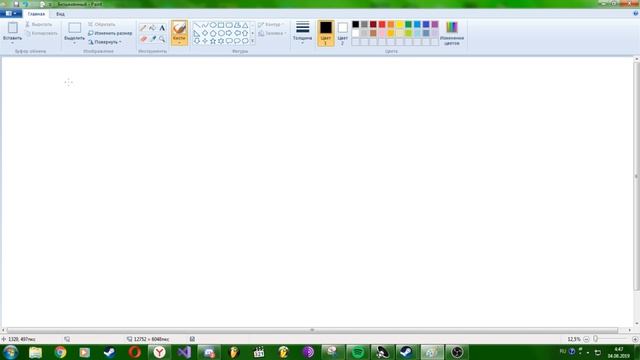Pick the five-point star shape
The image size is (640, 360).
[213, 41]
